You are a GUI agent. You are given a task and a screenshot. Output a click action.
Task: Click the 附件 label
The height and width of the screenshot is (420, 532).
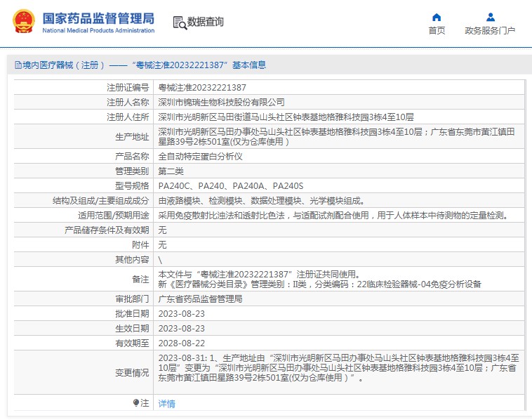point(140,245)
